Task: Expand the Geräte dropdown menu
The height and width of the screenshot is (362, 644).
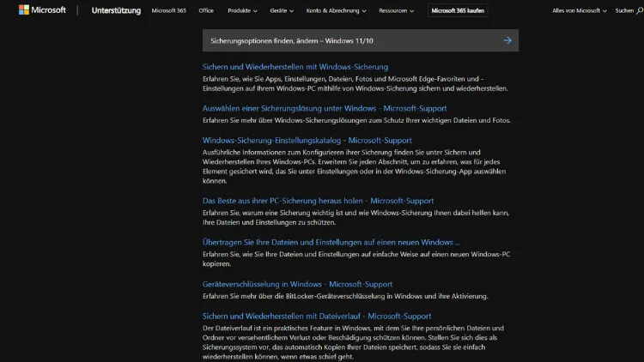Action: [282, 10]
